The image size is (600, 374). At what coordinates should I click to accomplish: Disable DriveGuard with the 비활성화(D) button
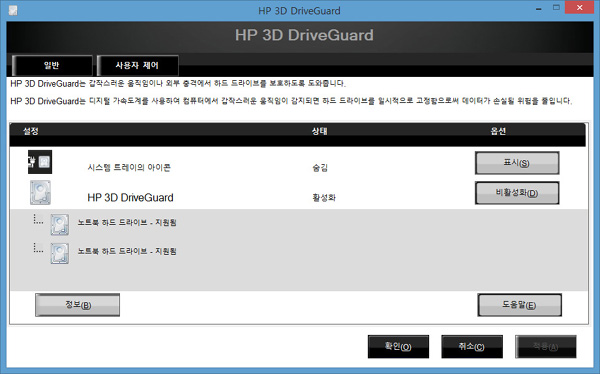pos(517,193)
